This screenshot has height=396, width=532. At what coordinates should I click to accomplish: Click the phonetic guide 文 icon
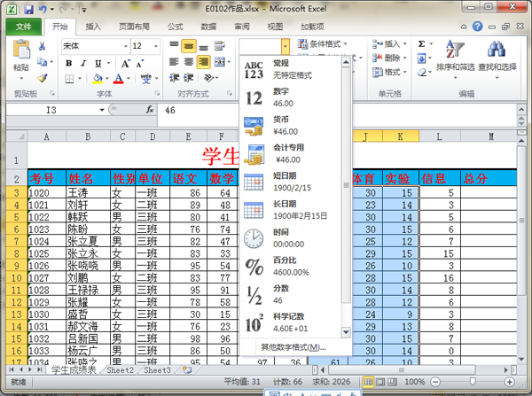tap(146, 79)
